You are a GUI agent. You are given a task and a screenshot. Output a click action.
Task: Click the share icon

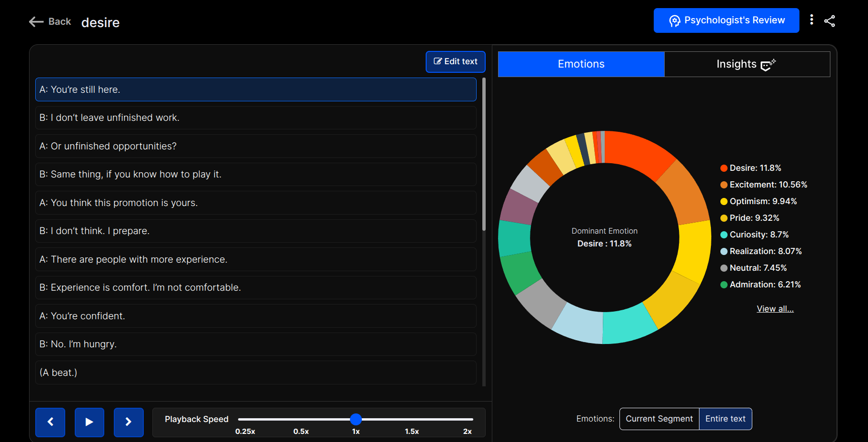(829, 21)
